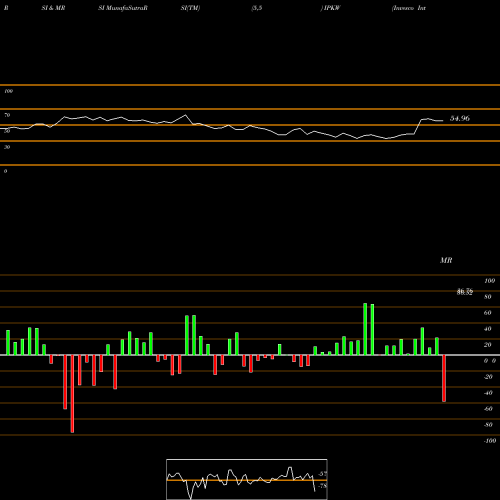Click the longest red MR bar
Image resolution: width=500 pixels, height=500 pixels.
coord(72,394)
